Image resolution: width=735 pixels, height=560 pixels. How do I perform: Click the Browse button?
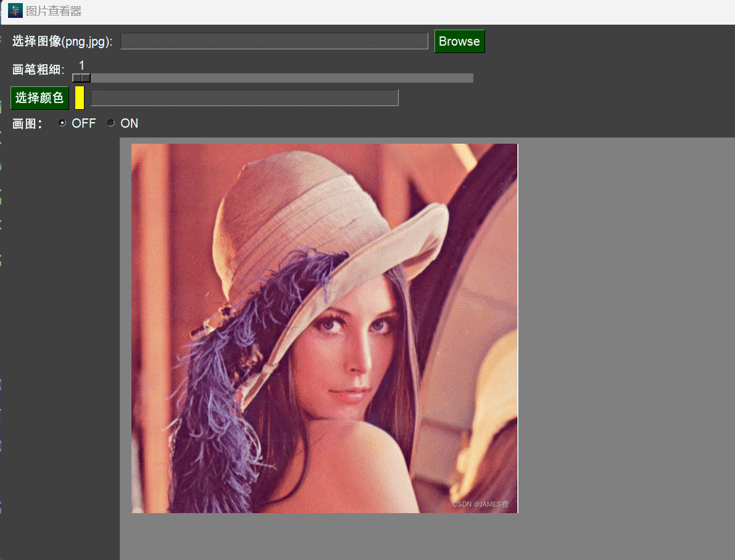459,41
